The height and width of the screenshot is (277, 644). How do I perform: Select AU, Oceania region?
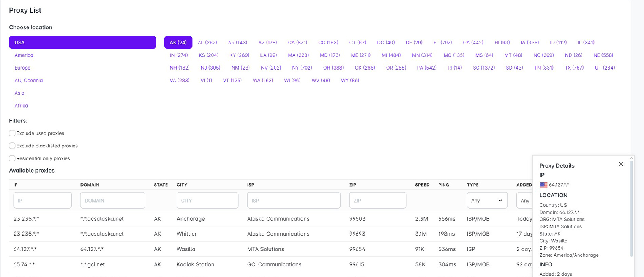tap(28, 80)
